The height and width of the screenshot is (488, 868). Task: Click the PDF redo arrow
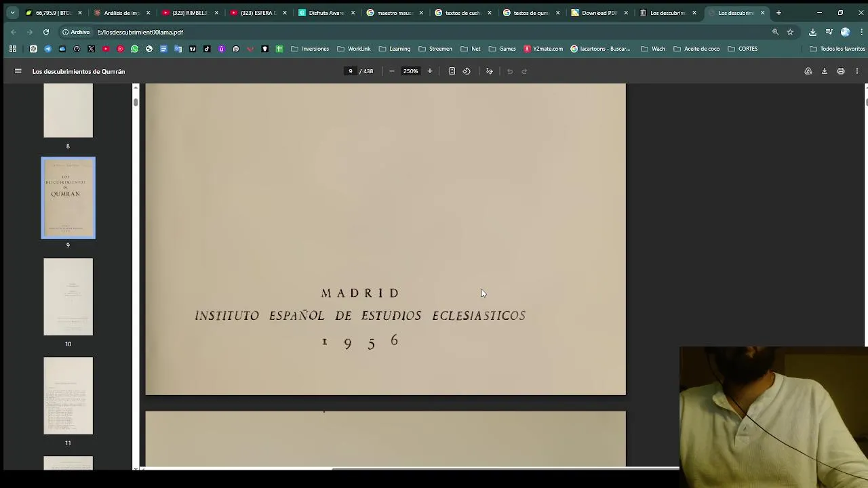524,71
